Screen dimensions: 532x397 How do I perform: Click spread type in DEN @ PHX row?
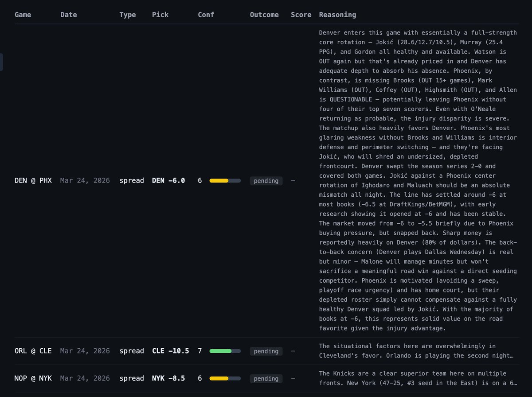pos(132,180)
